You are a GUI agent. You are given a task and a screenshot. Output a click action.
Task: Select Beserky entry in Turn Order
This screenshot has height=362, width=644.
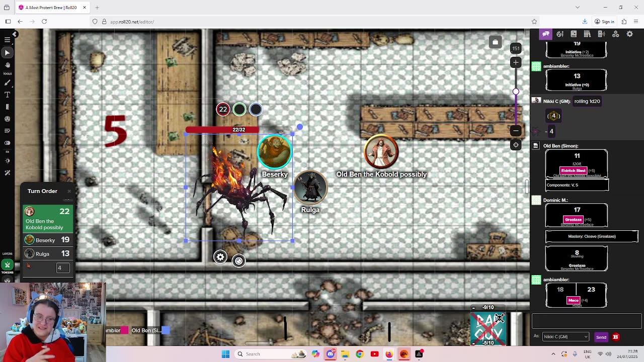click(48, 240)
